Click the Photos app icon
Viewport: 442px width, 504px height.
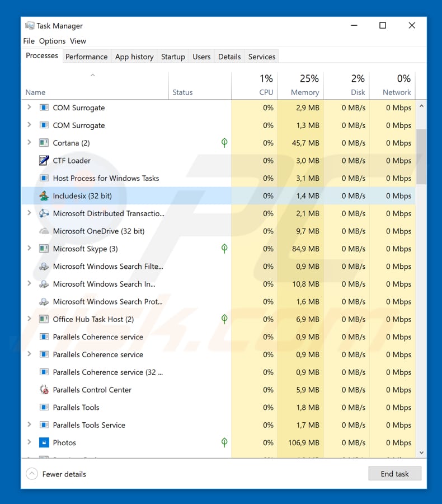(44, 443)
